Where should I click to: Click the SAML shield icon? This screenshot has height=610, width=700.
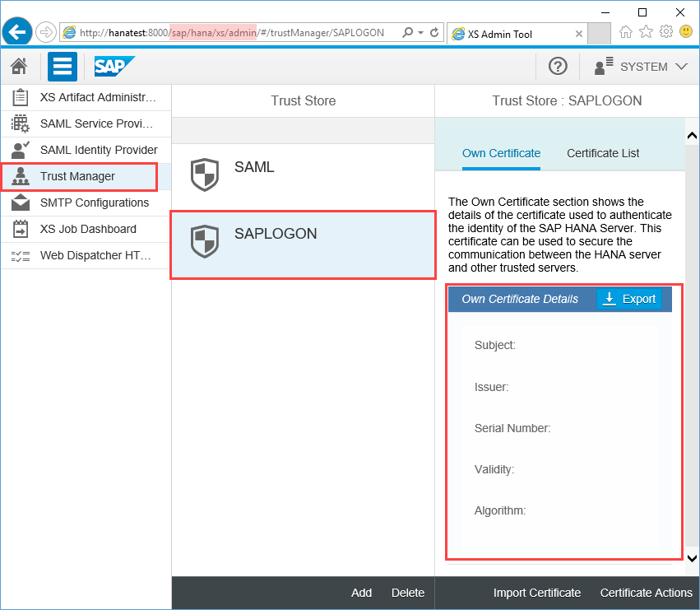(205, 175)
